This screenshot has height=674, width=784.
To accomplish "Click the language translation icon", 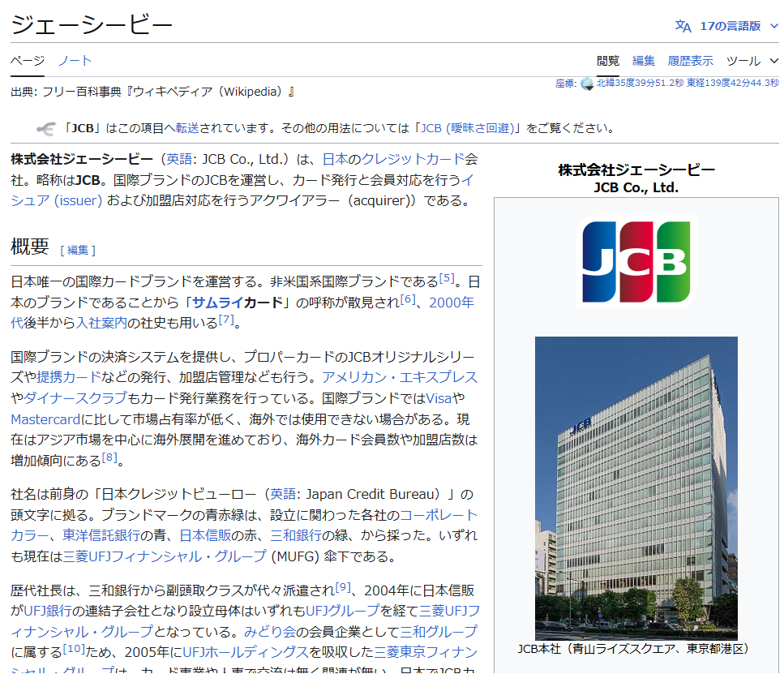I will click(683, 26).
